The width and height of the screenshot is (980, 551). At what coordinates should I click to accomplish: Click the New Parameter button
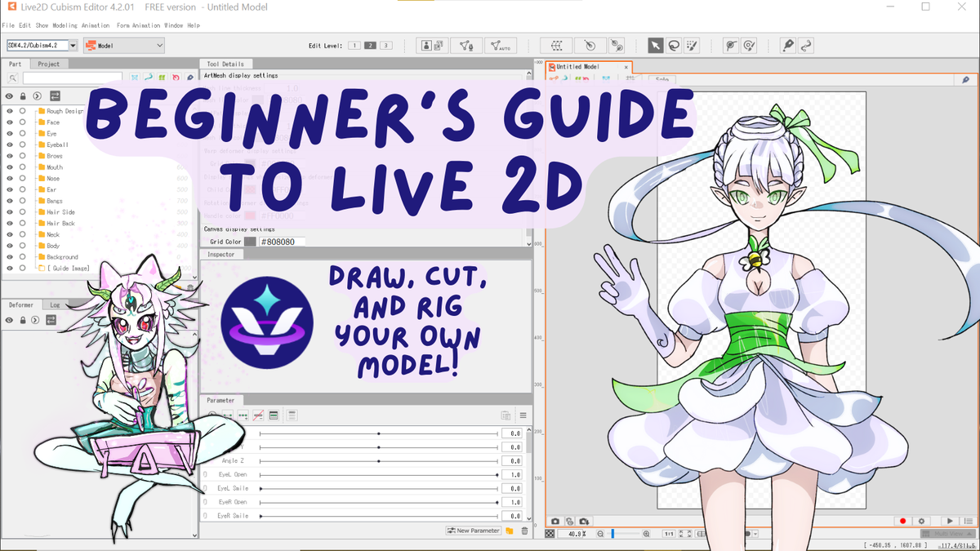point(473,530)
